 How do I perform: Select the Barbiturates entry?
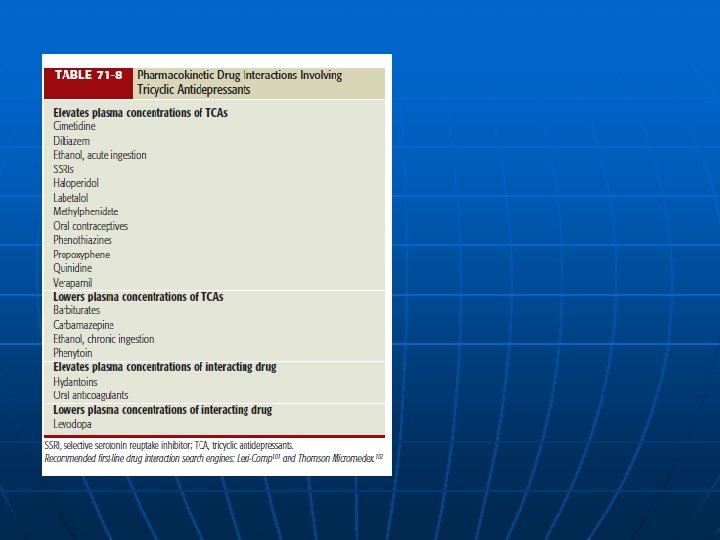coord(77,310)
